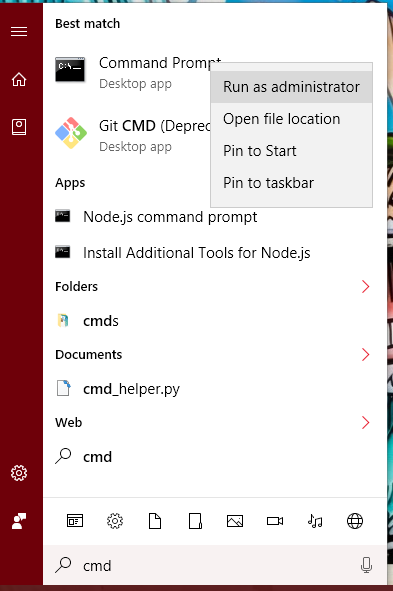Expand the Folders results arrow

[x=365, y=286]
